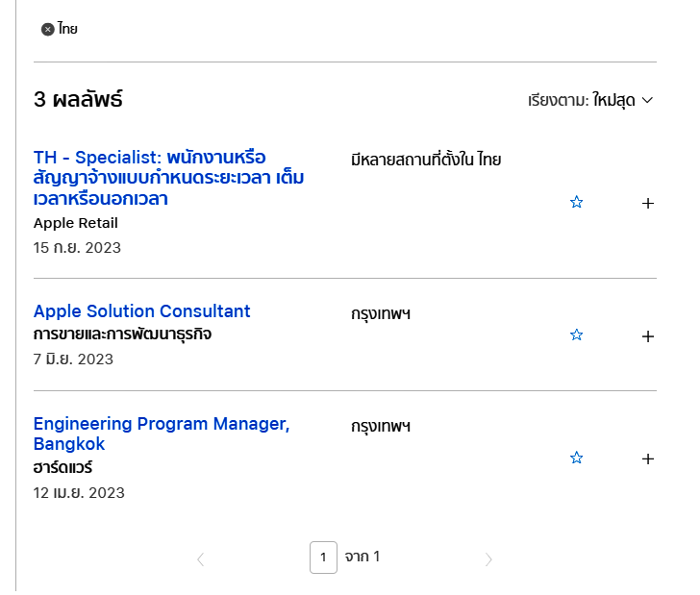Select การขายและการพัฒนาธุรกิจ team text
This screenshot has width=700, height=595.
(122, 334)
